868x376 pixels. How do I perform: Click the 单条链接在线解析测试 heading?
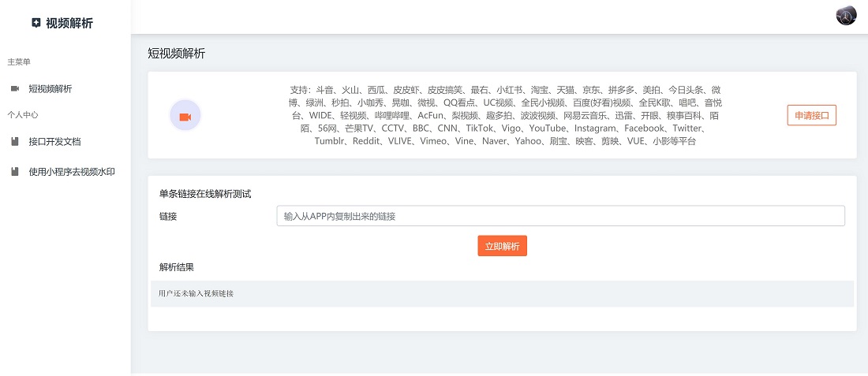click(205, 194)
